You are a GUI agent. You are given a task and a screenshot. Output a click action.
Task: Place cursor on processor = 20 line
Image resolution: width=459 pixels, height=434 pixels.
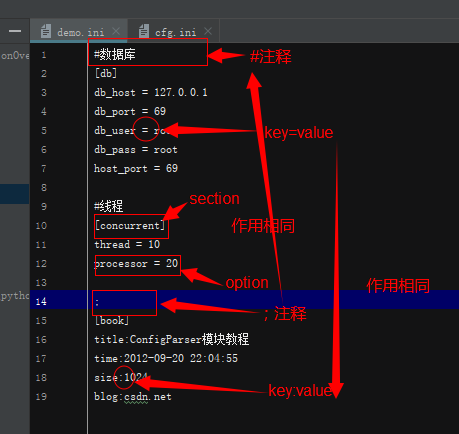[x=136, y=264]
